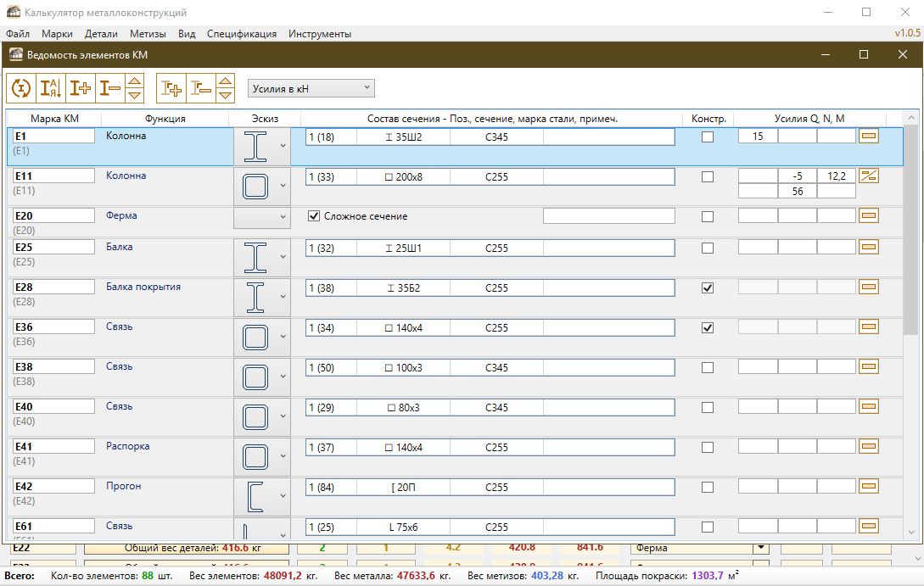The width and height of the screenshot is (924, 586).
Task: Enable the Констр. checkbox for E1
Action: [708, 137]
